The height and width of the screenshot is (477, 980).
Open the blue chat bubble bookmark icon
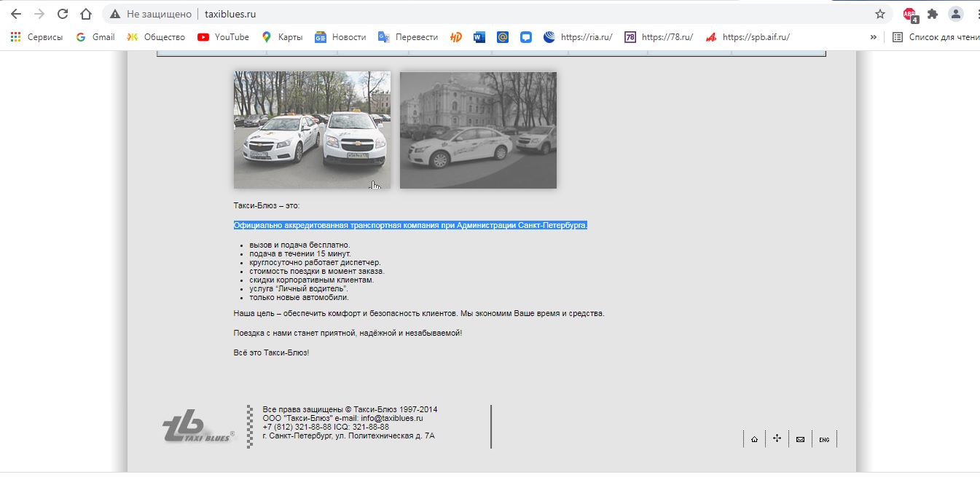click(526, 37)
